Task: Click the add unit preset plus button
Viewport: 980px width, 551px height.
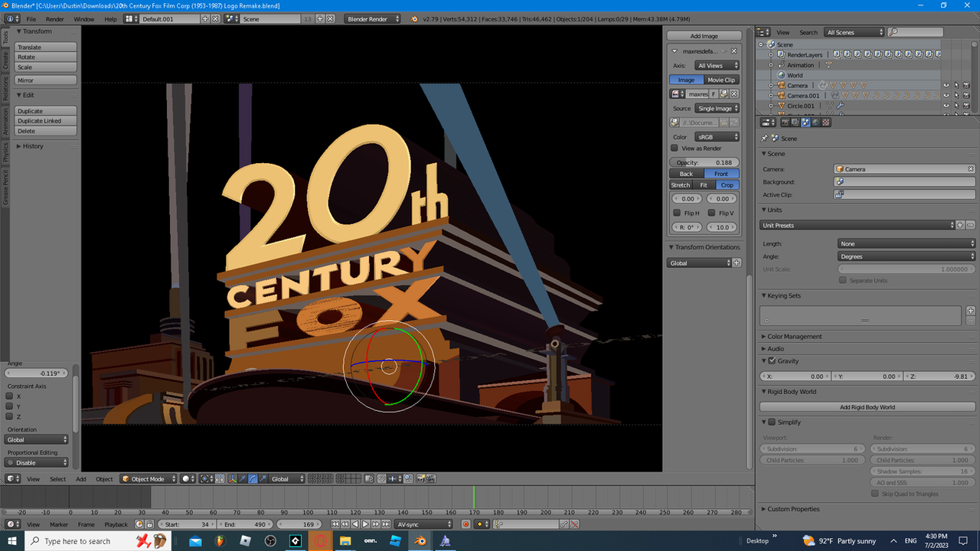Action: pyautogui.click(x=960, y=225)
